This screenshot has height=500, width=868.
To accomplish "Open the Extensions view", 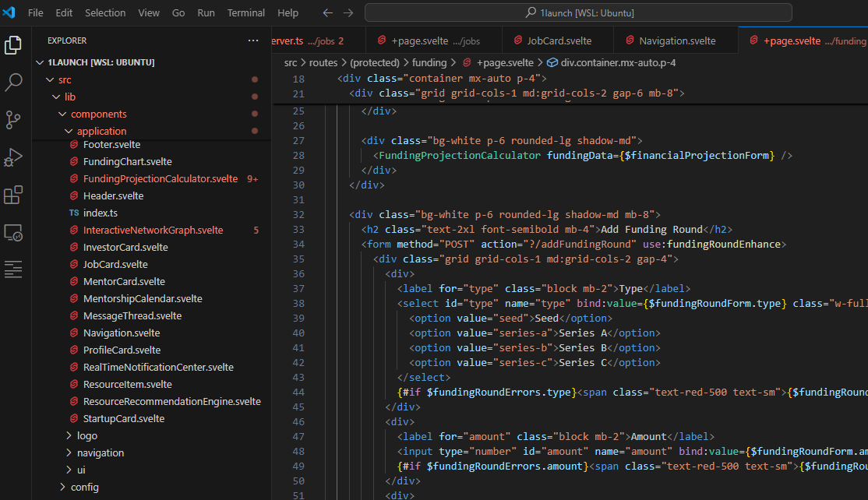I will pyautogui.click(x=13, y=195).
